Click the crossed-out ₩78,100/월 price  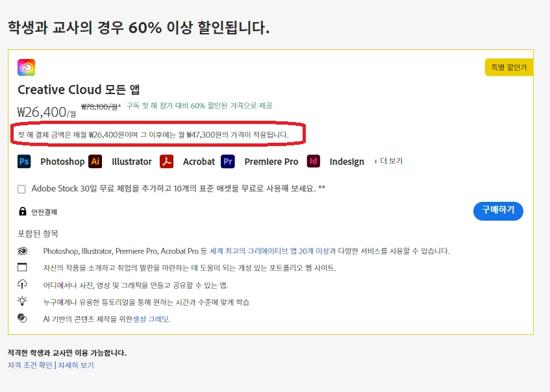(x=100, y=106)
